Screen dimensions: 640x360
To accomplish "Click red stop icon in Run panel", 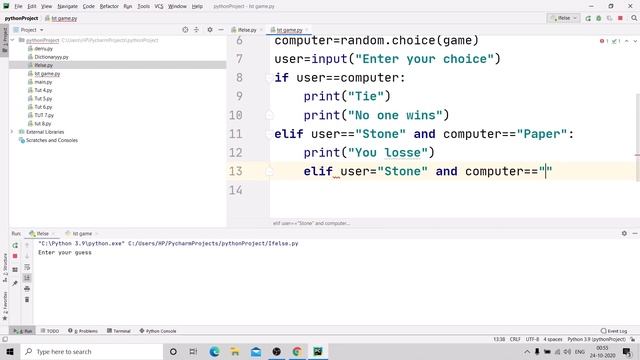I will click(15, 256).
